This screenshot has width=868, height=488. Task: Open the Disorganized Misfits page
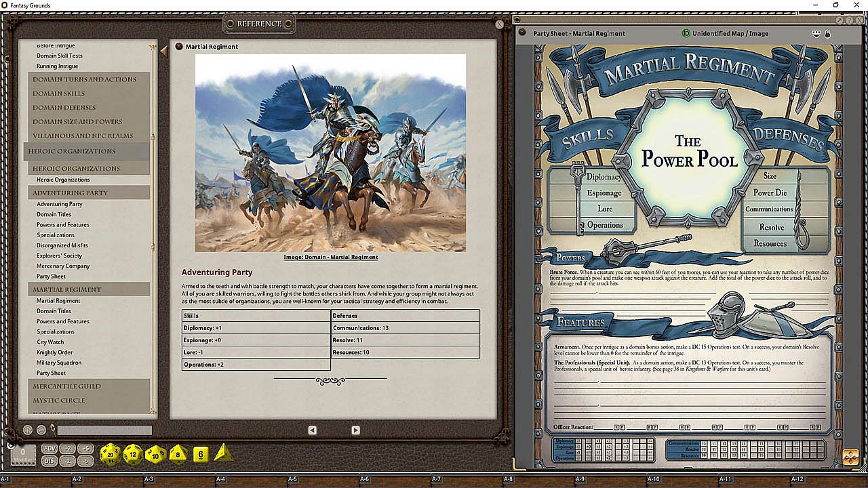coord(62,245)
